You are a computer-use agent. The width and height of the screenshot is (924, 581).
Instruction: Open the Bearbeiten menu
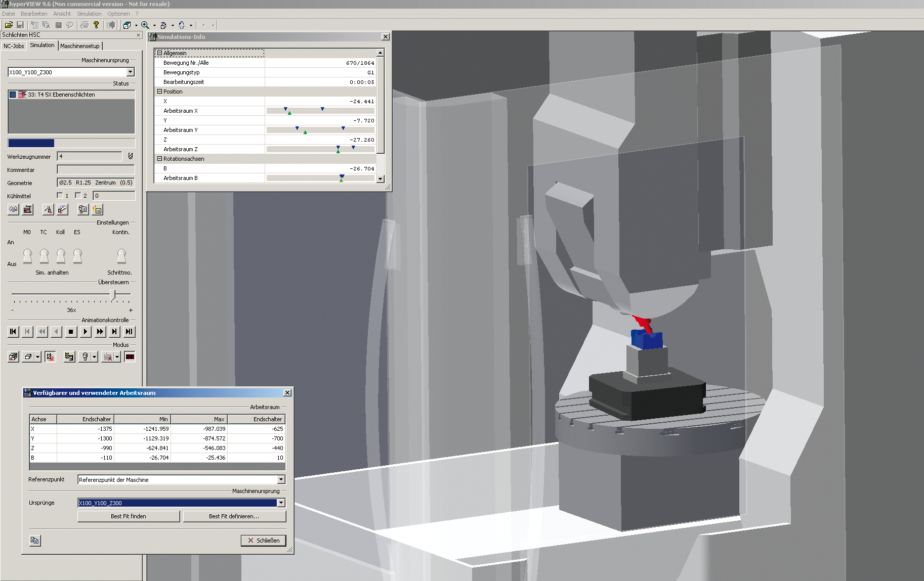[34, 14]
